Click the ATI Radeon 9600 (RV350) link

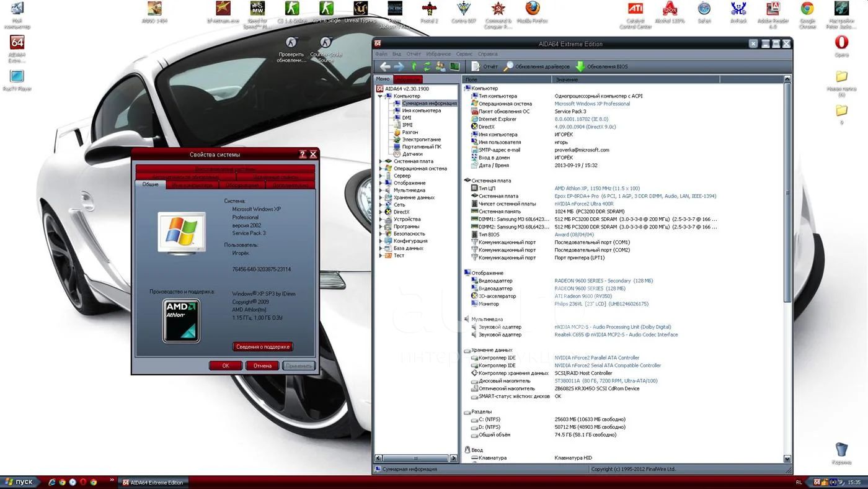[583, 296]
